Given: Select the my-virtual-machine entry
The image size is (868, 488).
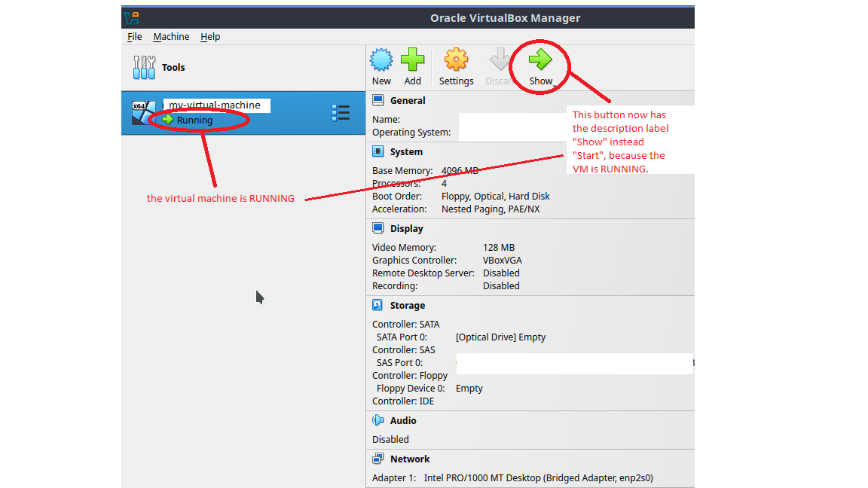Looking at the screenshot, I should pyautogui.click(x=243, y=113).
